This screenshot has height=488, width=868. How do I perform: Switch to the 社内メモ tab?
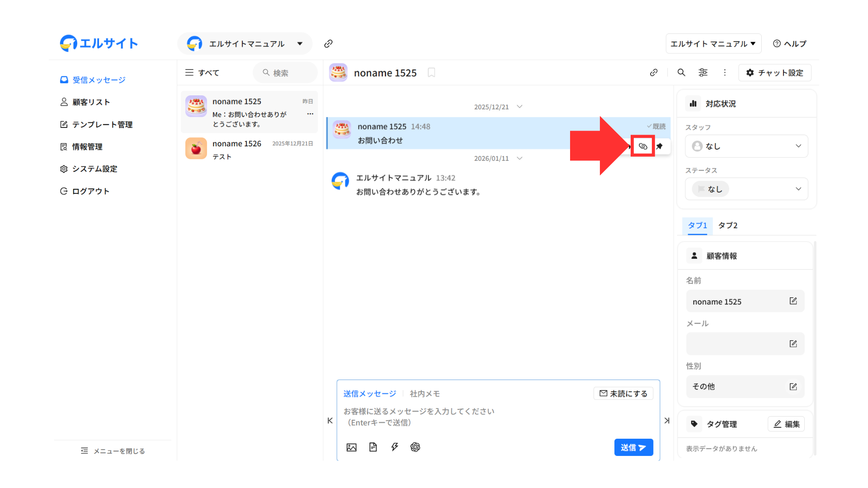[x=425, y=394]
